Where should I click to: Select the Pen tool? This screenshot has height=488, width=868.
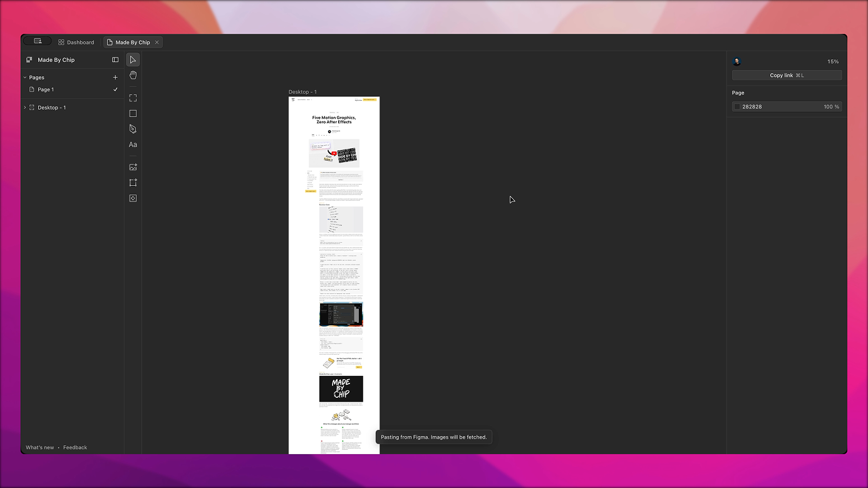click(x=133, y=129)
